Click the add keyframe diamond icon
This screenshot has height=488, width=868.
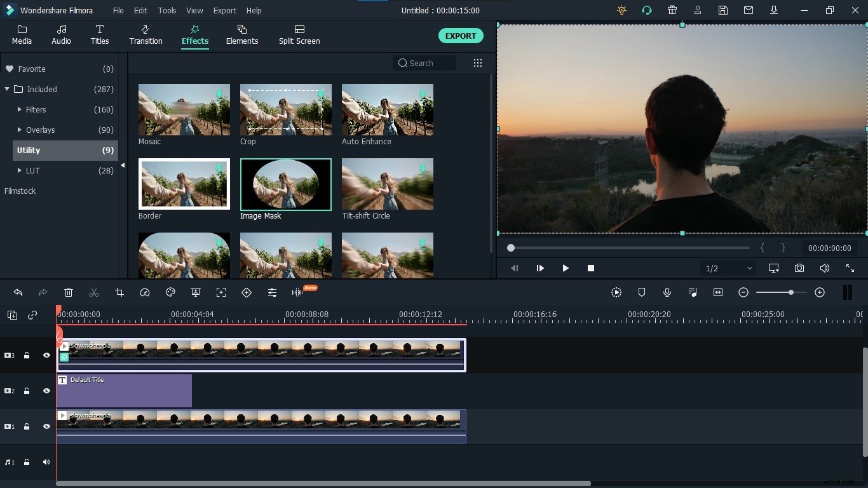pyautogui.click(x=247, y=292)
